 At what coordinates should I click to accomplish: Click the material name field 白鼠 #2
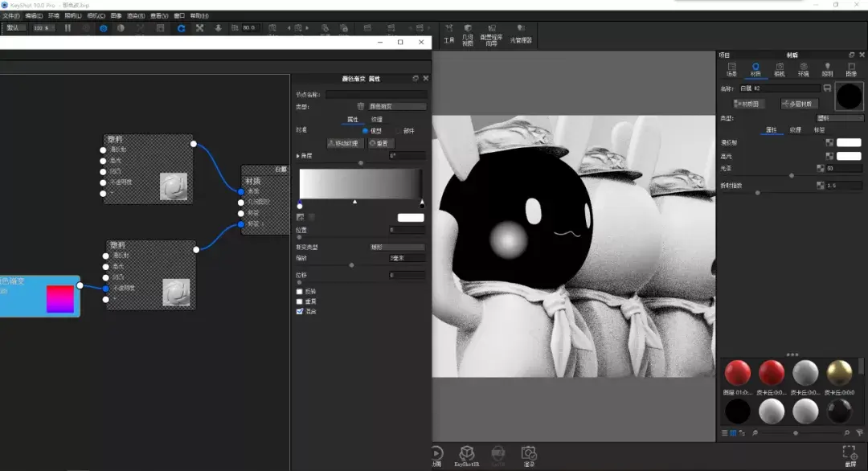point(780,88)
